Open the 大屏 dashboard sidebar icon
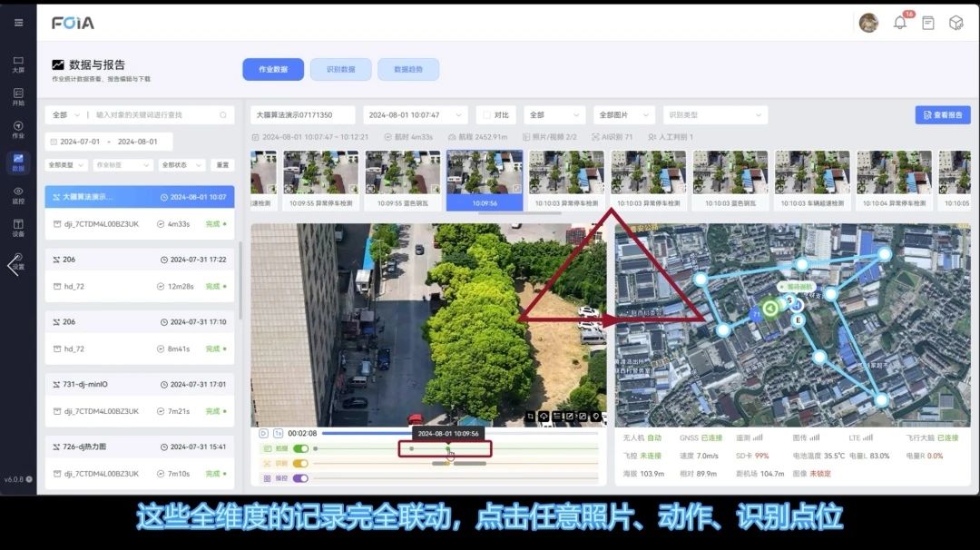980x550 pixels. point(18,64)
